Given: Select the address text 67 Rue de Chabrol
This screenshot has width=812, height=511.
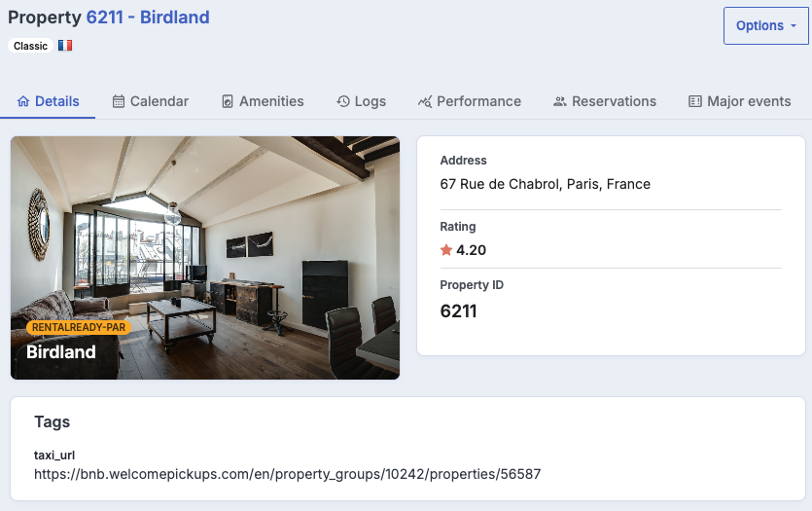Looking at the screenshot, I should 500,184.
